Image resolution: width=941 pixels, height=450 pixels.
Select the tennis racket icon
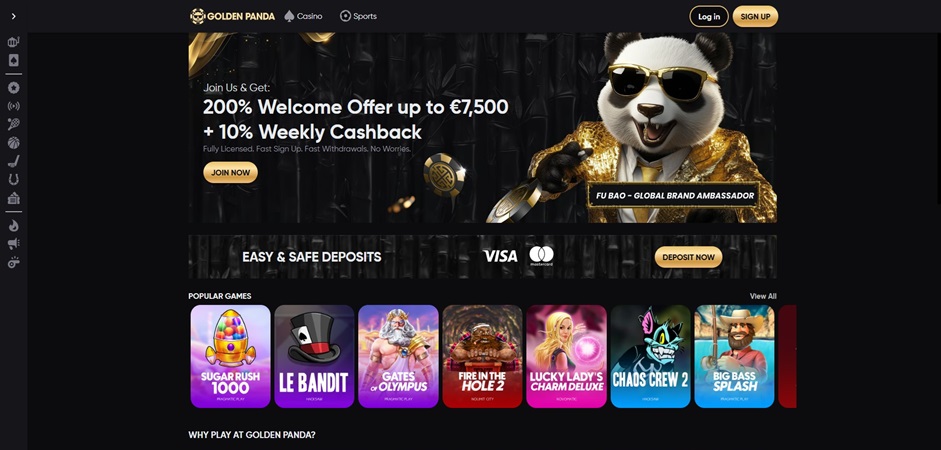(13, 124)
